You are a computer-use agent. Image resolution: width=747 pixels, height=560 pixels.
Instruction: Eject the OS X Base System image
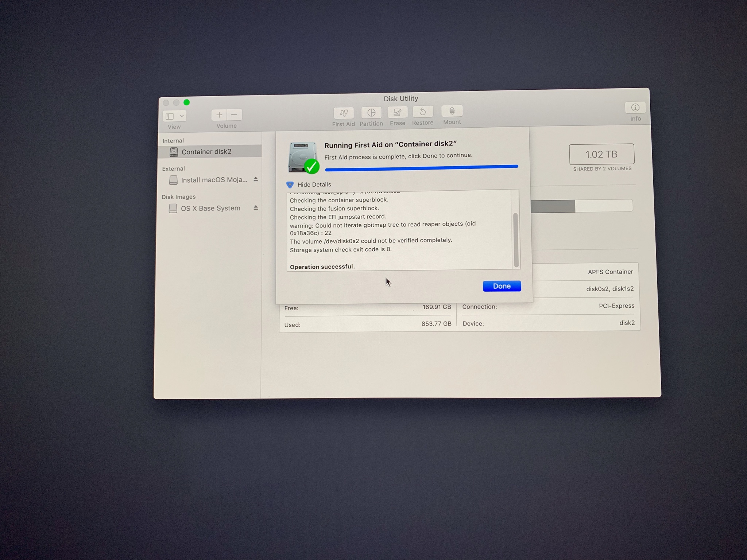point(256,208)
